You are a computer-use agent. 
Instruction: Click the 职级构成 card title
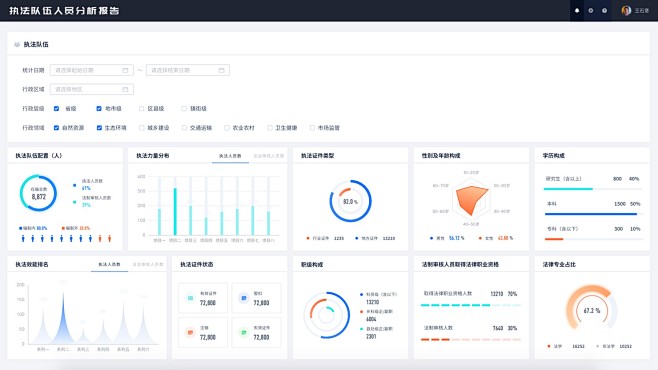312,264
